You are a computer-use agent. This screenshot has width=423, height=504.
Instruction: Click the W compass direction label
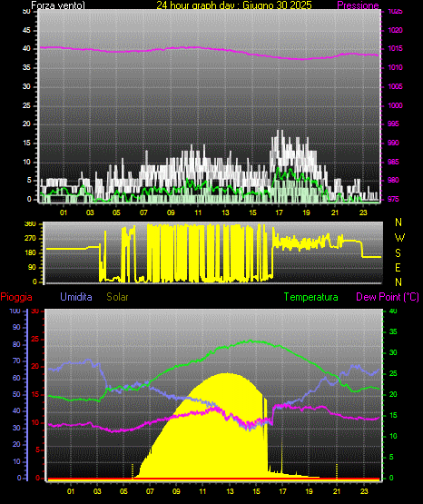pyautogui.click(x=399, y=238)
